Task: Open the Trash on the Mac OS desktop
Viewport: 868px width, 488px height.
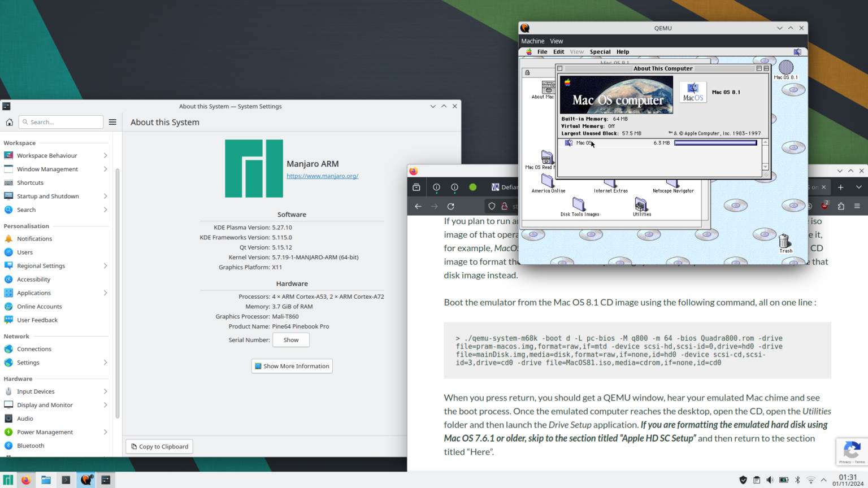Action: click(785, 240)
